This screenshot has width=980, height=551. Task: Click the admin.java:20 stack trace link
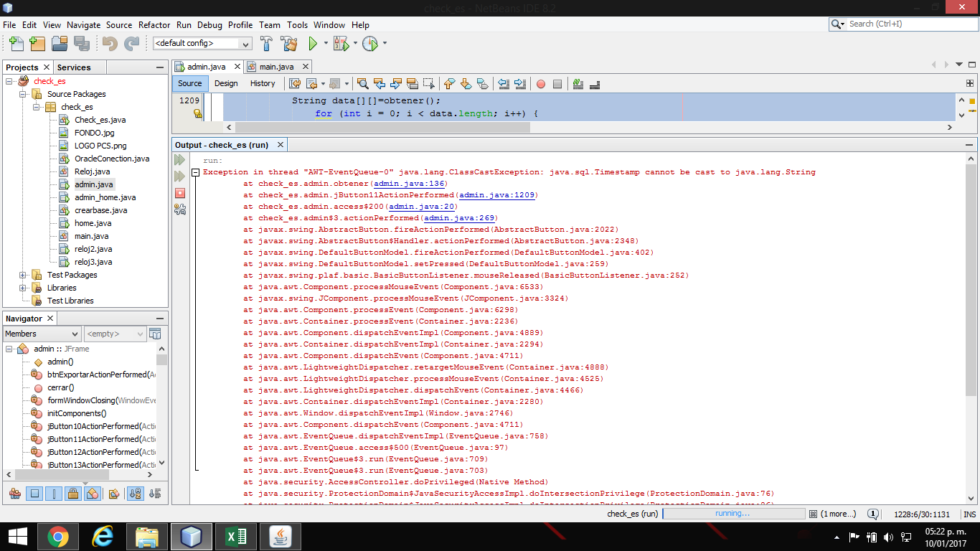[x=422, y=207]
